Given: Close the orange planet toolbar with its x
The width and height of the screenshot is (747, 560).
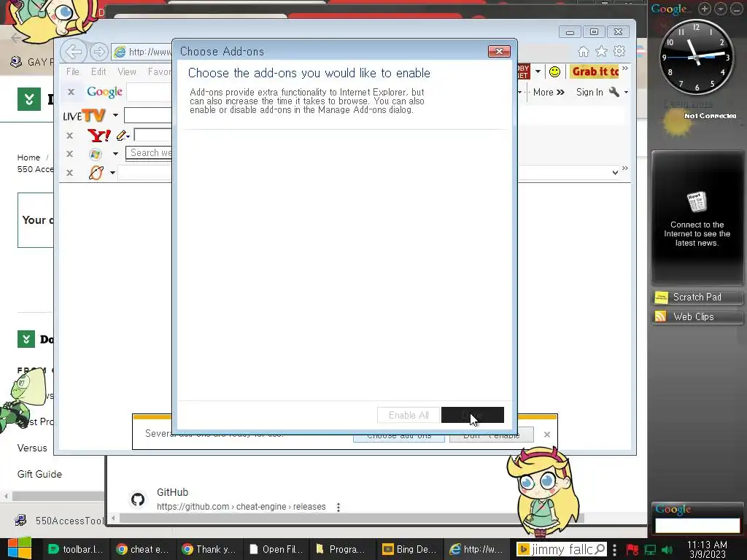Looking at the screenshot, I should (x=69, y=173).
